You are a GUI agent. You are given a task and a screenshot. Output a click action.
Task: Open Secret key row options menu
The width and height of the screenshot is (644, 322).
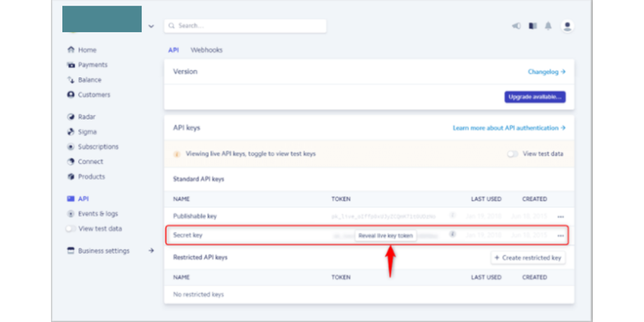pyautogui.click(x=561, y=236)
